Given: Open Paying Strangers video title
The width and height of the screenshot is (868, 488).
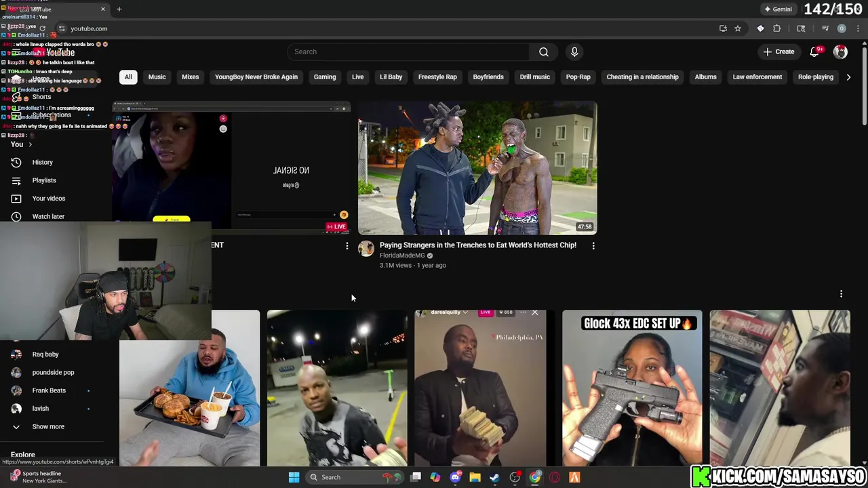Looking at the screenshot, I should click(x=478, y=245).
